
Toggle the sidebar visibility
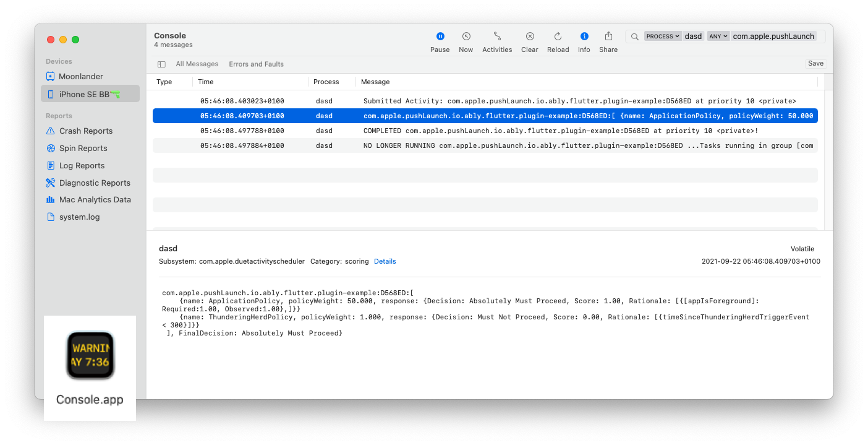161,64
